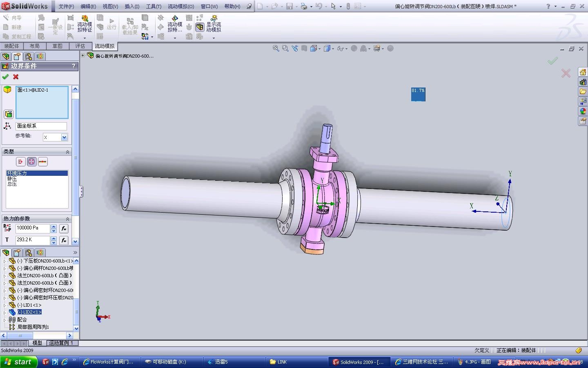
Task: Open SolidWorks Resources home icon in task pane
Action: 583,72
